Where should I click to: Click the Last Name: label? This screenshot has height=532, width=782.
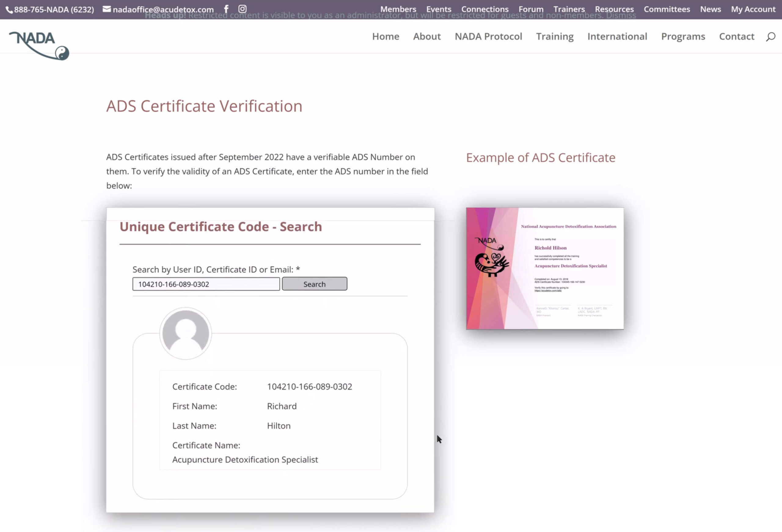[194, 426]
